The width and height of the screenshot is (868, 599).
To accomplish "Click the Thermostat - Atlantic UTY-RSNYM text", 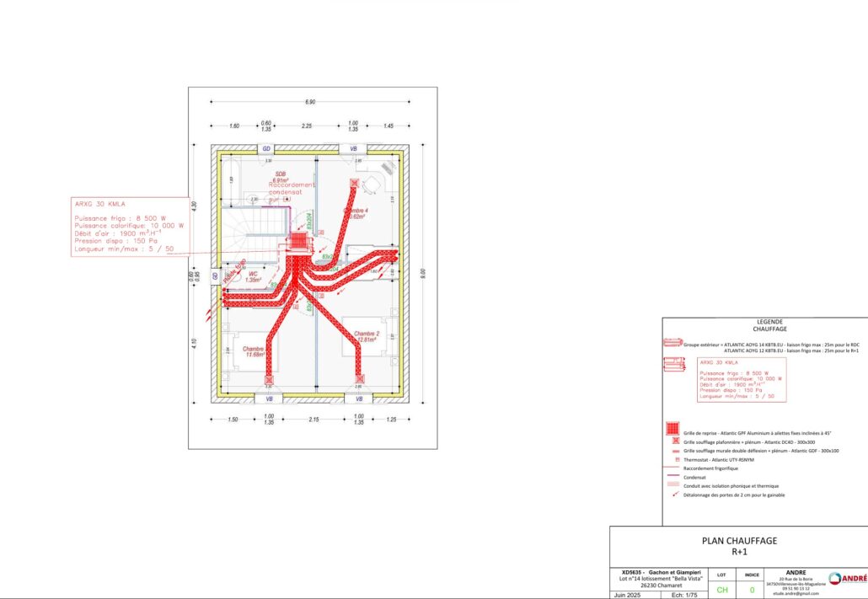I will 719,460.
